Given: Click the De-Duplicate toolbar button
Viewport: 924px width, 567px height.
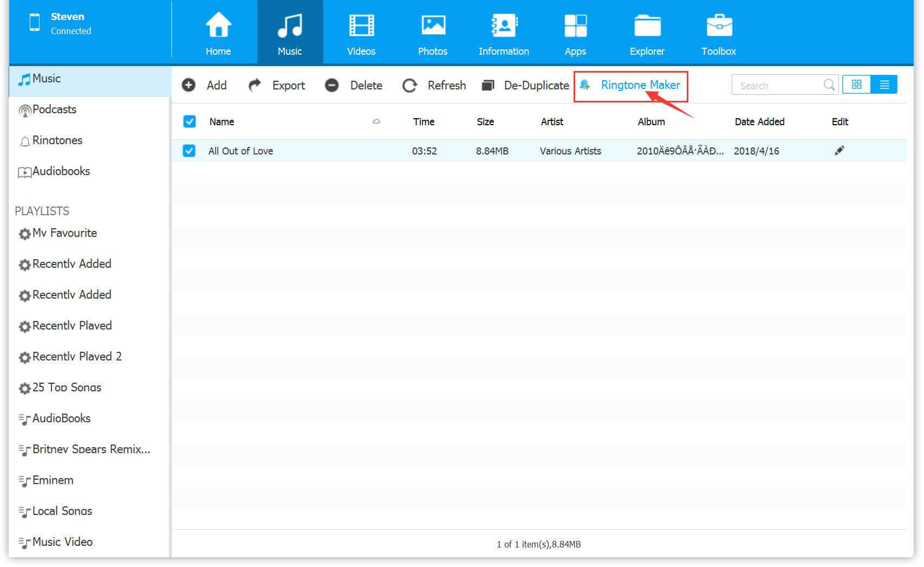Looking at the screenshot, I should pos(525,85).
